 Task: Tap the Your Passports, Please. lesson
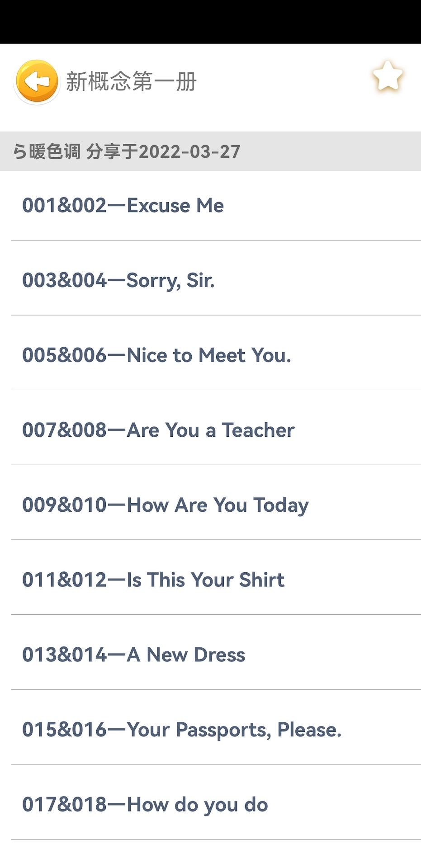[234, 730]
